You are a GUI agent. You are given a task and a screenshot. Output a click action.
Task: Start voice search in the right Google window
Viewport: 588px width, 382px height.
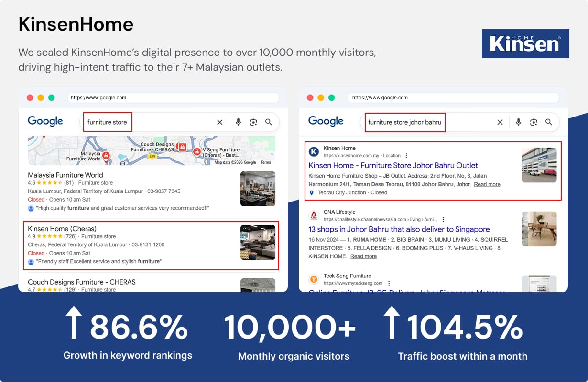pos(518,122)
